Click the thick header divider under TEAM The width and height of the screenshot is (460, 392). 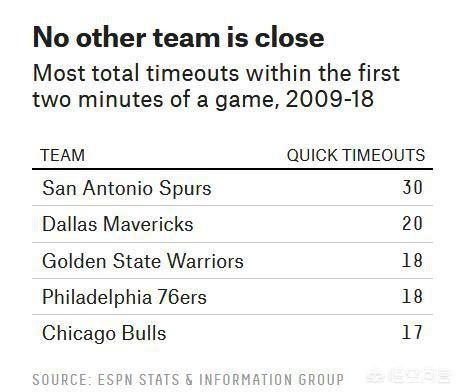232,169
